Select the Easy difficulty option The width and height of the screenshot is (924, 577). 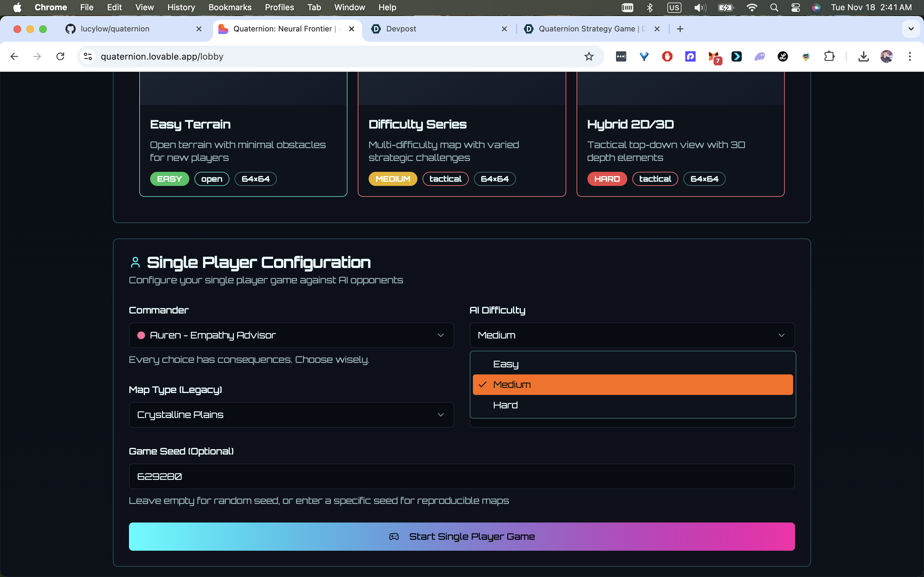tap(506, 364)
